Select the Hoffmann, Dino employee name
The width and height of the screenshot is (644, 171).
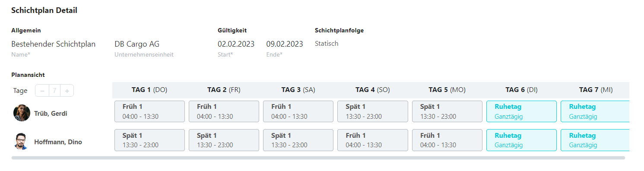[58, 142]
